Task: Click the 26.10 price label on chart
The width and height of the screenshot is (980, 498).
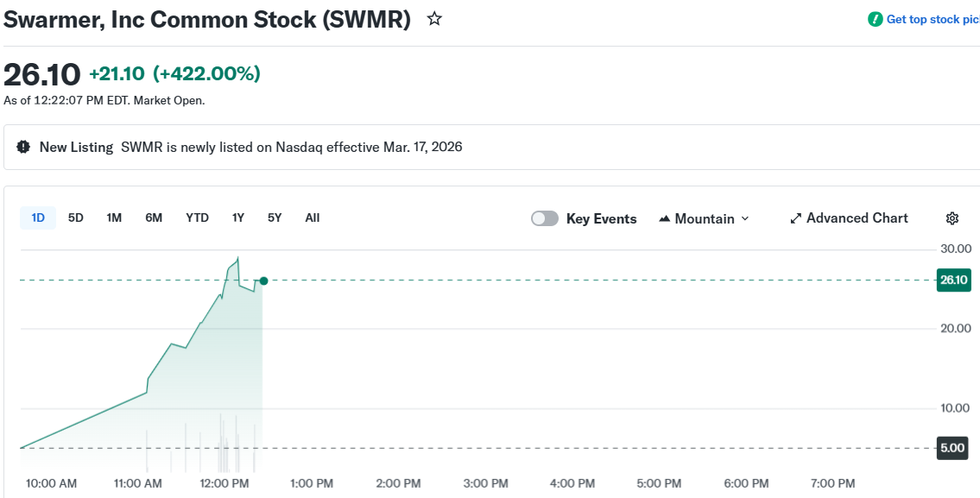Action: click(x=953, y=280)
